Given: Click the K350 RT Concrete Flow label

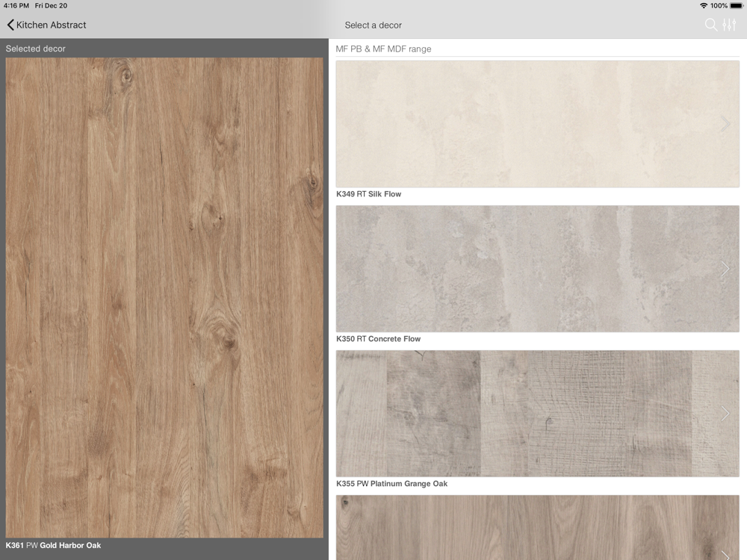Looking at the screenshot, I should (378, 338).
